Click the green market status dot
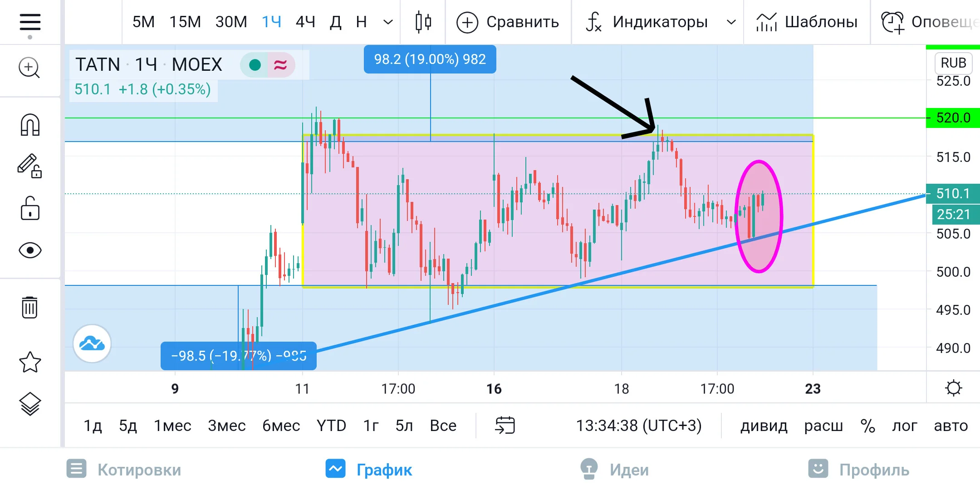980x490 pixels. click(255, 65)
